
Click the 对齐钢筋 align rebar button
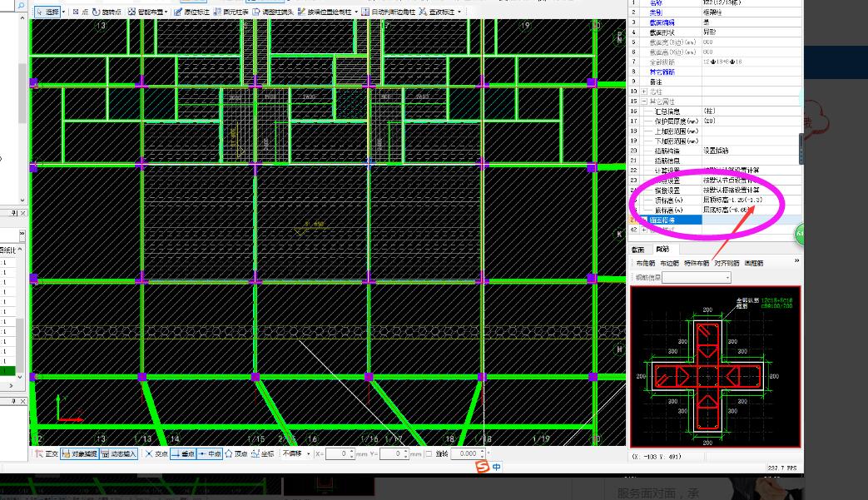pos(727,263)
